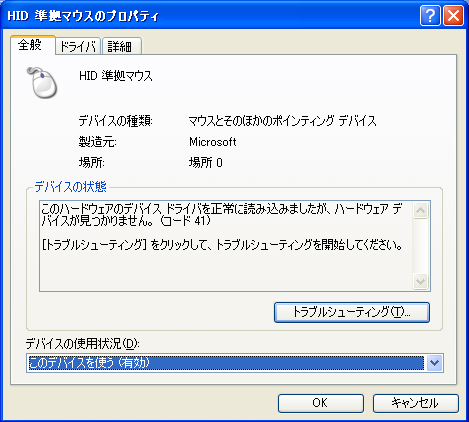This screenshot has height=422, width=469.
Task: Select the このデバイスを使う (有効) combo box
Action: coord(235,363)
